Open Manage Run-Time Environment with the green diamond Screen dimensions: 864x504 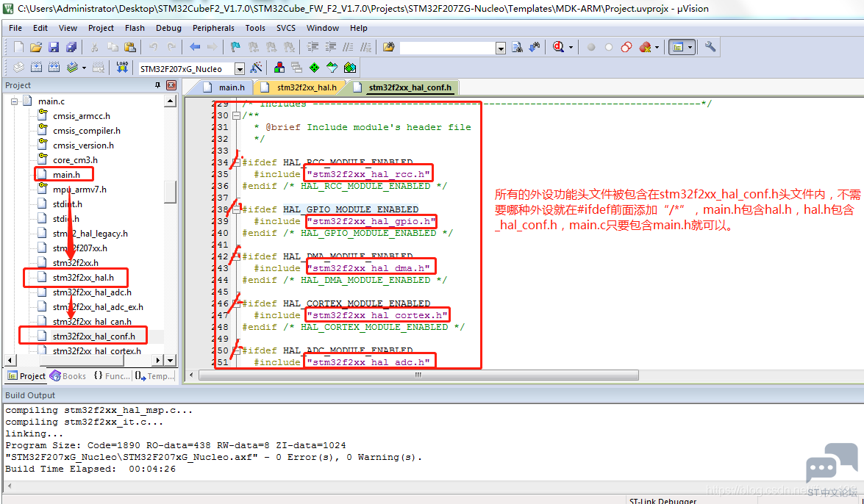coord(314,68)
